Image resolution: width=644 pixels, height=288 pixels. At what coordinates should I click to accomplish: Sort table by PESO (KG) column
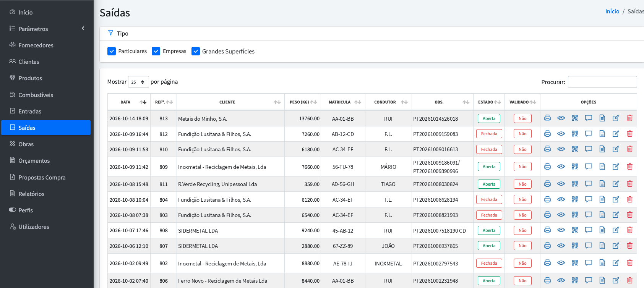pos(303,102)
